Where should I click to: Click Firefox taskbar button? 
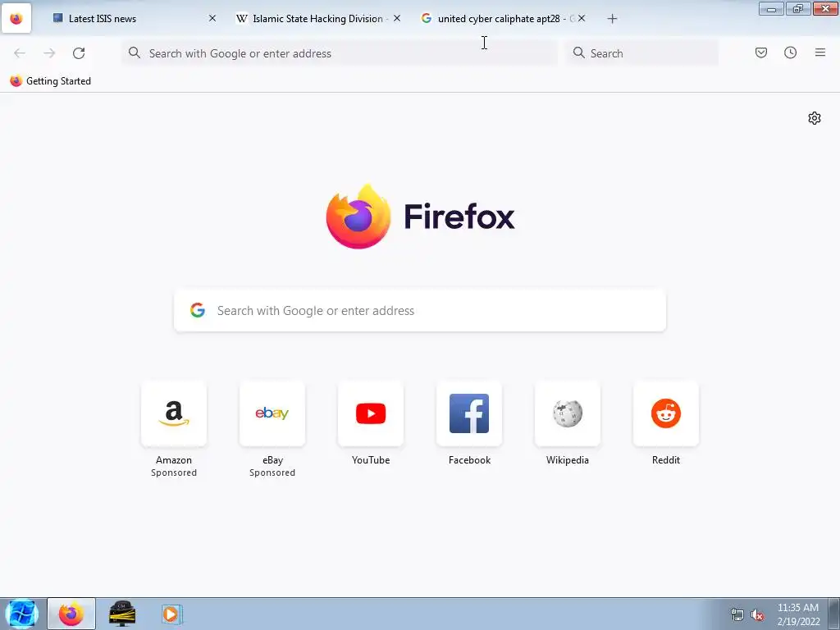pyautogui.click(x=71, y=614)
